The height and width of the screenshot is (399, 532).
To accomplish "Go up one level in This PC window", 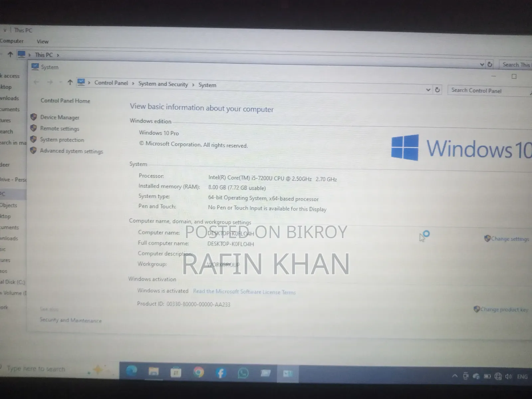I will tap(10, 54).
